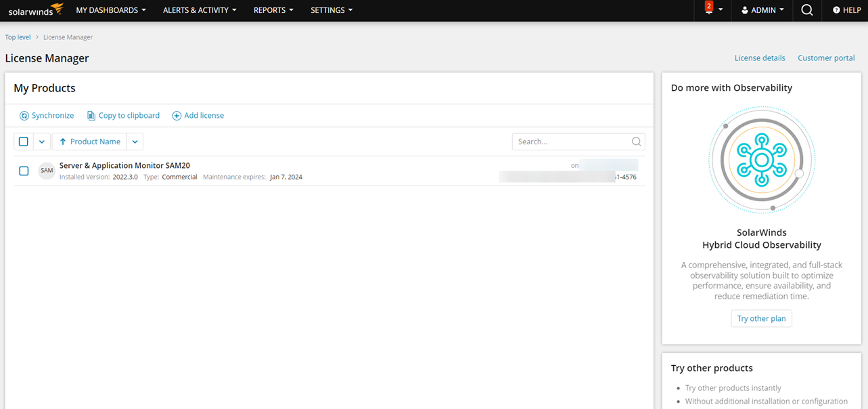868x409 pixels.
Task: Click the License Manager breadcrumb text
Action: click(68, 37)
